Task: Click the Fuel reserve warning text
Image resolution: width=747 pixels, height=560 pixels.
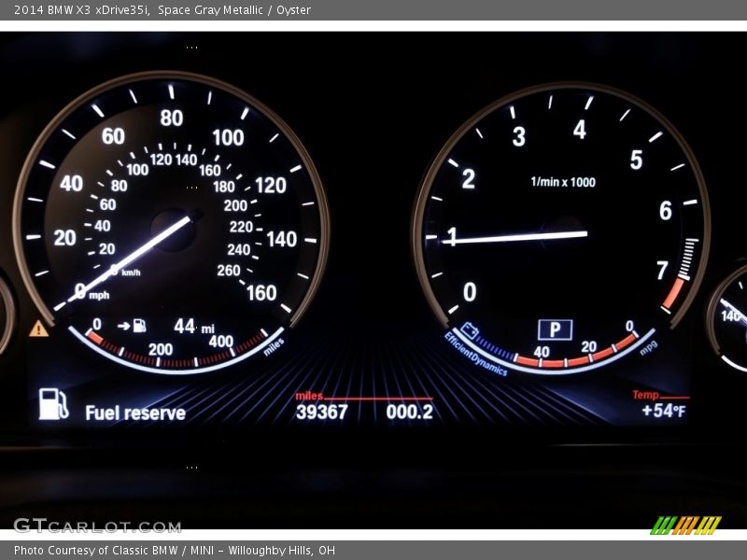Action: (135, 413)
